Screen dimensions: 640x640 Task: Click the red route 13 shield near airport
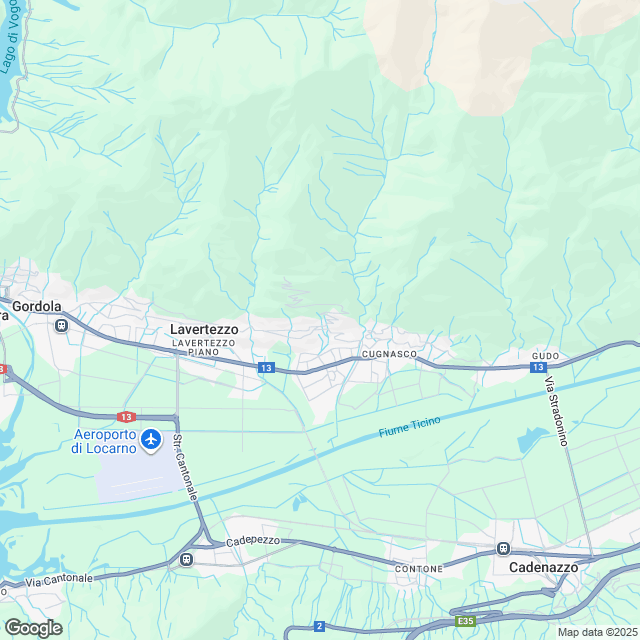tap(126, 417)
